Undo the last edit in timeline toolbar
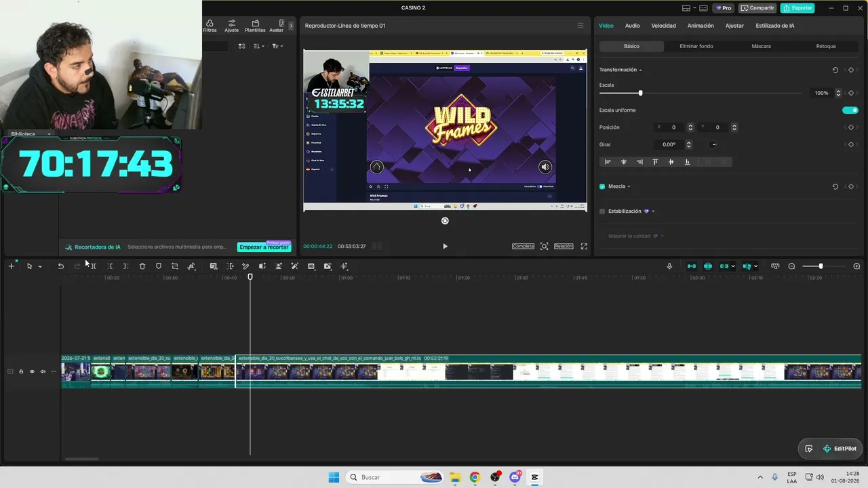The height and width of the screenshot is (488, 868). point(60,266)
